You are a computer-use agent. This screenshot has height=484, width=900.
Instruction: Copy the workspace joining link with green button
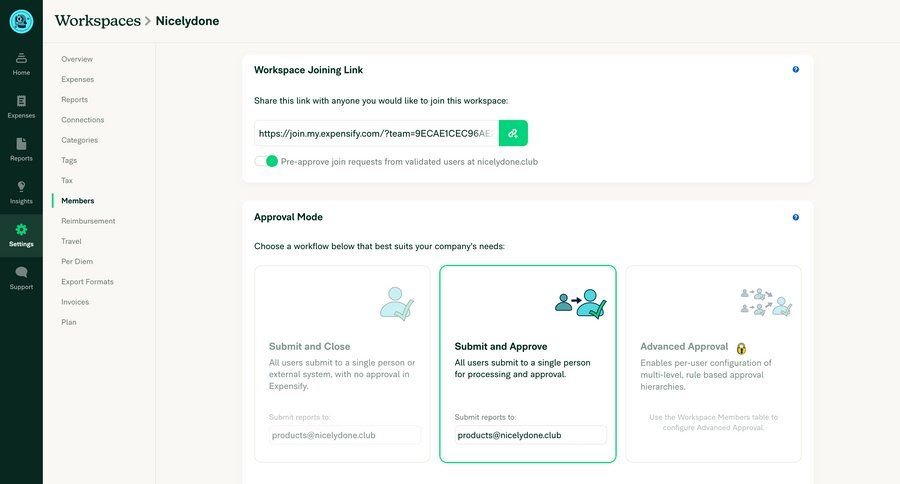point(513,133)
